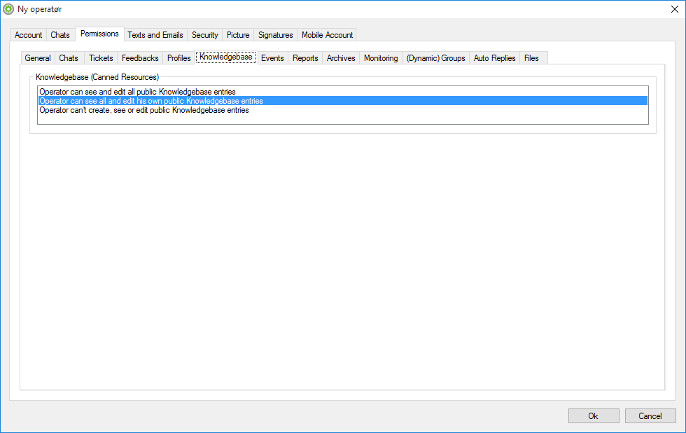Switch to the Feedbacks sub-tab
686x433 pixels.
(x=140, y=58)
